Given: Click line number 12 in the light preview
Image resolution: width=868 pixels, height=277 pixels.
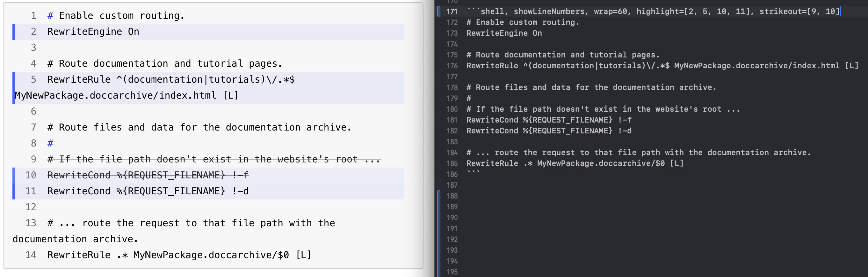Looking at the screenshot, I should tap(31, 207).
